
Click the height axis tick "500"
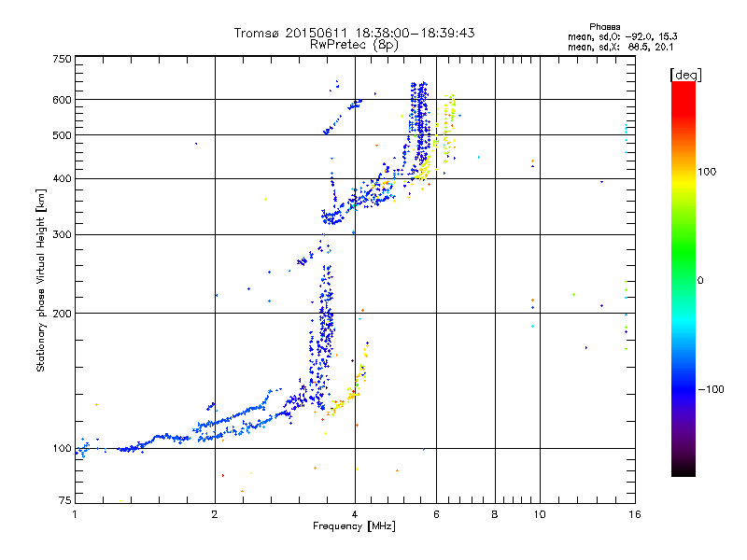[x=62, y=135]
